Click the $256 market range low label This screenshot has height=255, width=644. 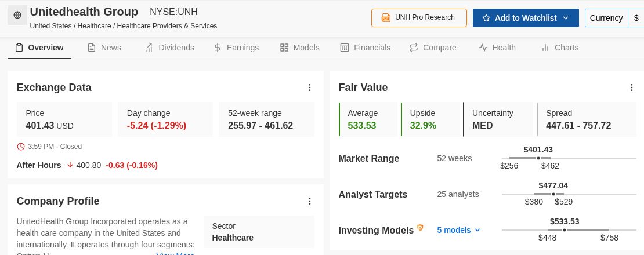509,166
